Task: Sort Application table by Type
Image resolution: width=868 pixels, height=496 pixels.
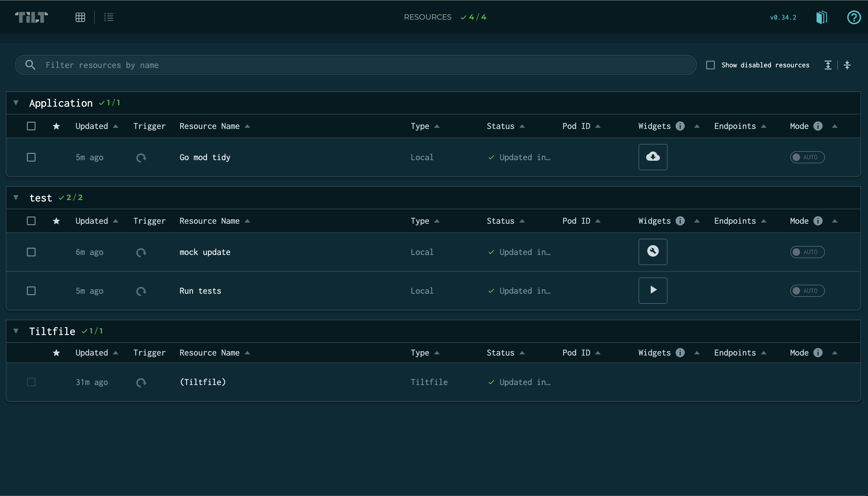Action: (425, 126)
